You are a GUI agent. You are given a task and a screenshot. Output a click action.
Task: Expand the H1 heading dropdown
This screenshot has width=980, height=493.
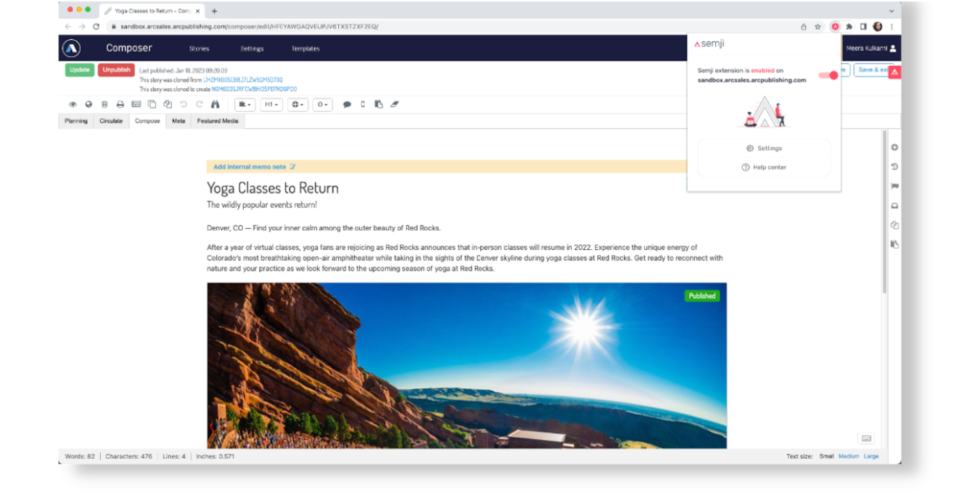point(271,105)
